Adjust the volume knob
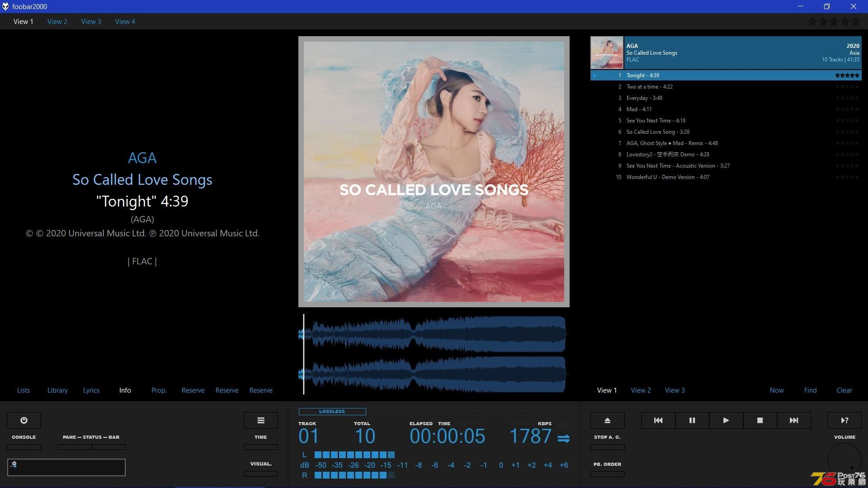 tap(844, 460)
